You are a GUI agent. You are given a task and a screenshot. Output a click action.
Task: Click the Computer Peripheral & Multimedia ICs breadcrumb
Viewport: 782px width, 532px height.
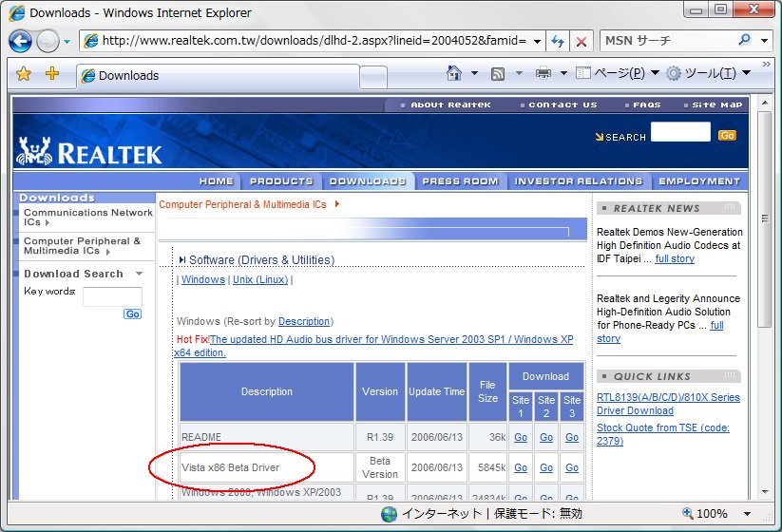pyautogui.click(x=242, y=204)
